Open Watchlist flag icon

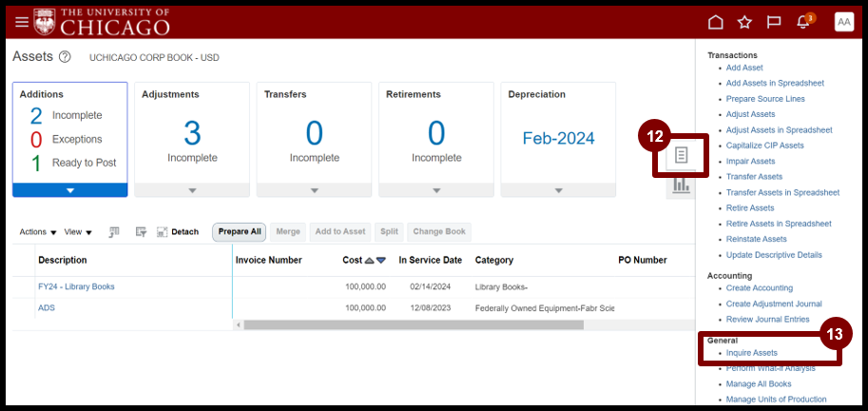coord(773,22)
